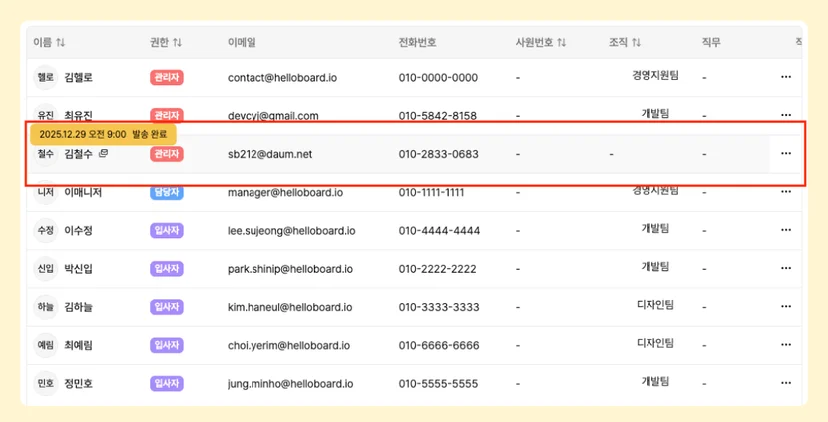Sort the list by 이름 column arrows

[61, 42]
